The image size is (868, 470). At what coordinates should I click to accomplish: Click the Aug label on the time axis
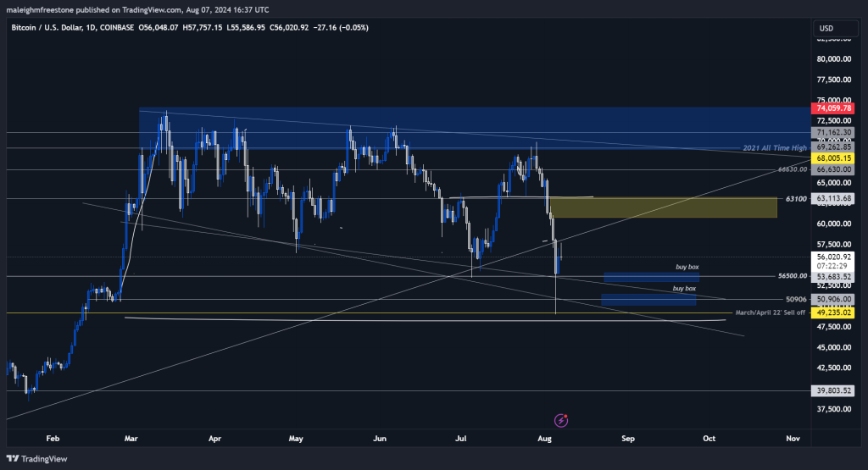coord(545,439)
